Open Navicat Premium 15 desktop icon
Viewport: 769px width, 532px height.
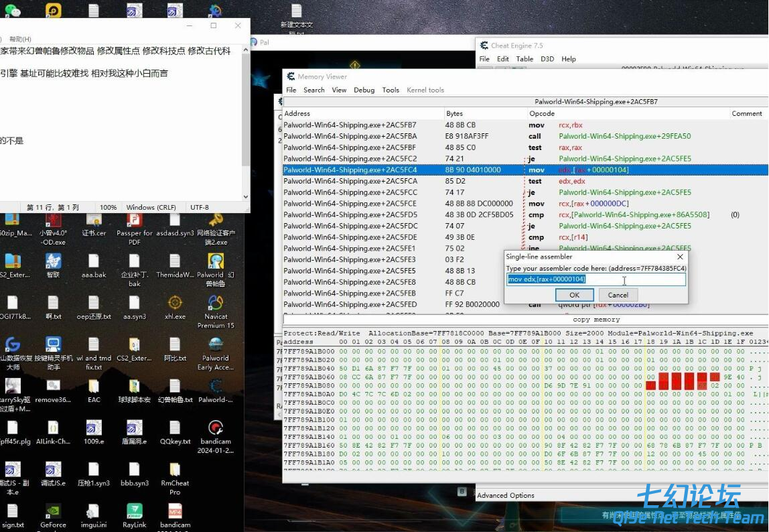pyautogui.click(x=216, y=311)
